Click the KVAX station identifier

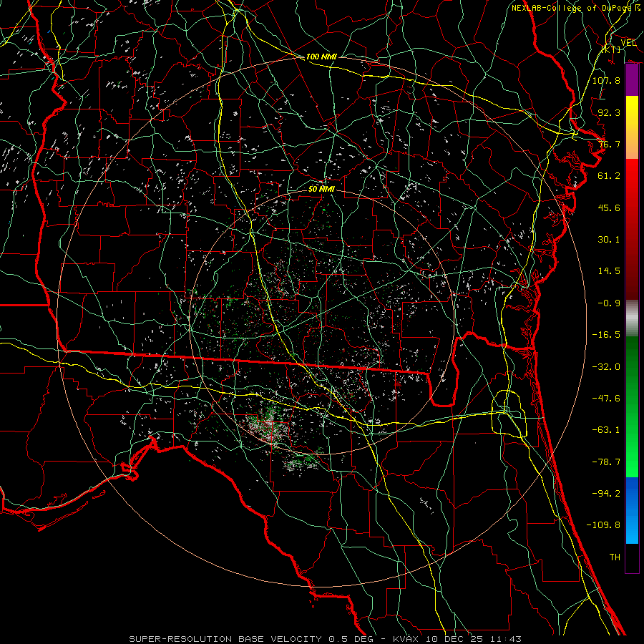407,639
